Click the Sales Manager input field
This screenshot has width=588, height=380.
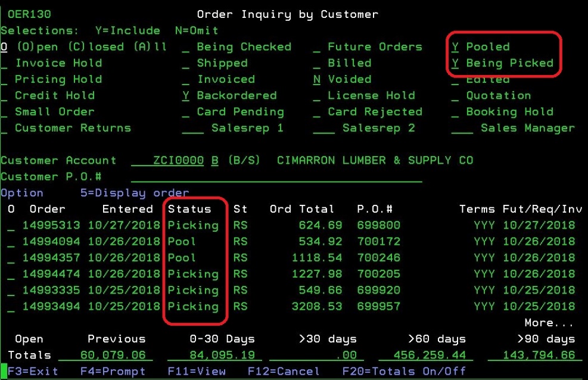click(x=462, y=129)
